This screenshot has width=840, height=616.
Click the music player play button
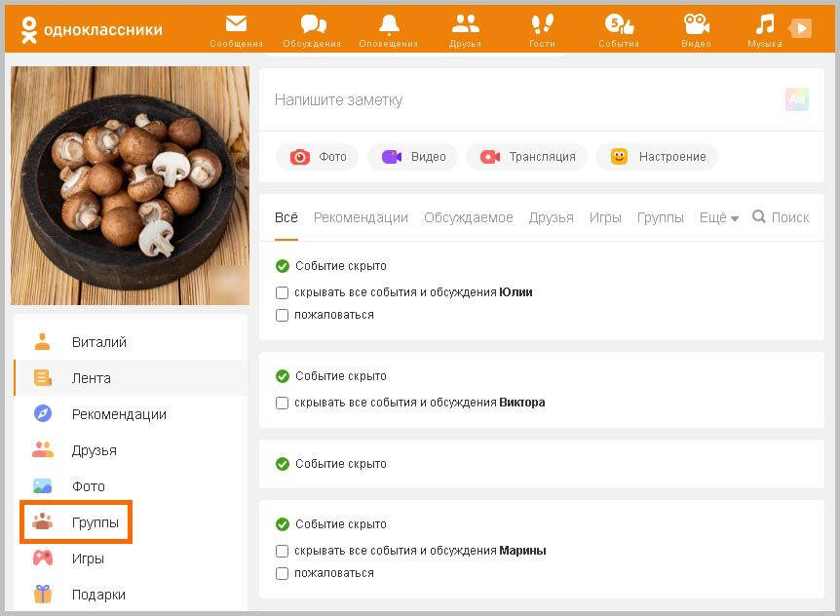click(x=800, y=28)
